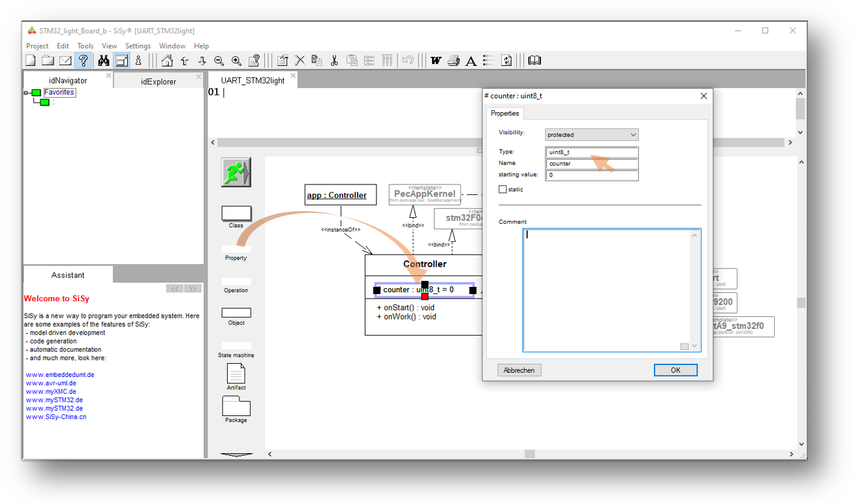The width and height of the screenshot is (853, 504).
Task: Click the OK button
Action: click(675, 370)
